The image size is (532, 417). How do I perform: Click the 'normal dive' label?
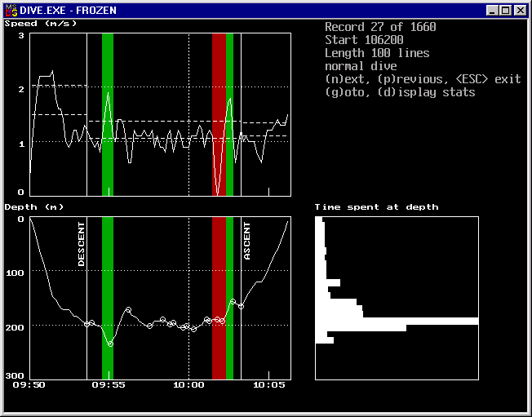[361, 66]
